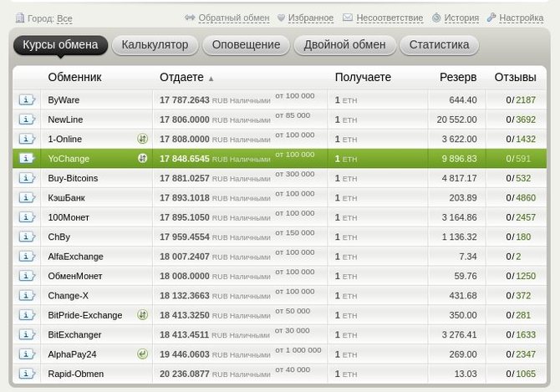Open info icon for КэшБанк row

click(x=27, y=197)
